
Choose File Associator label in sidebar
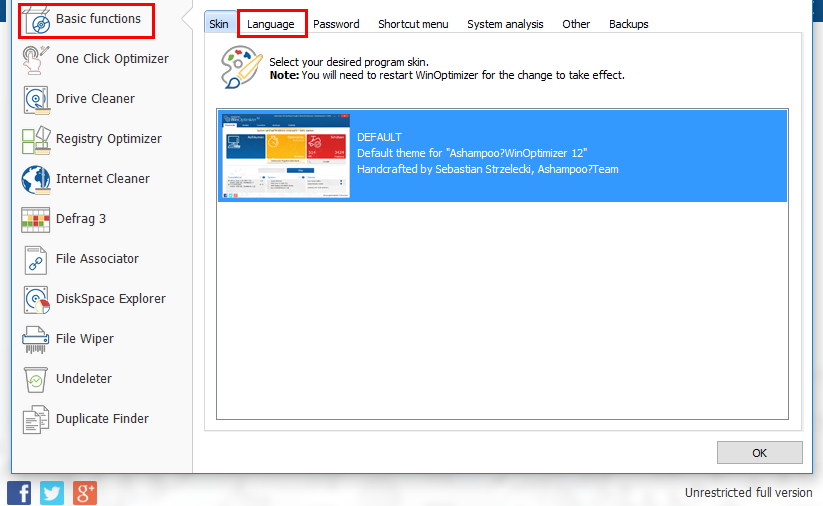click(97, 259)
